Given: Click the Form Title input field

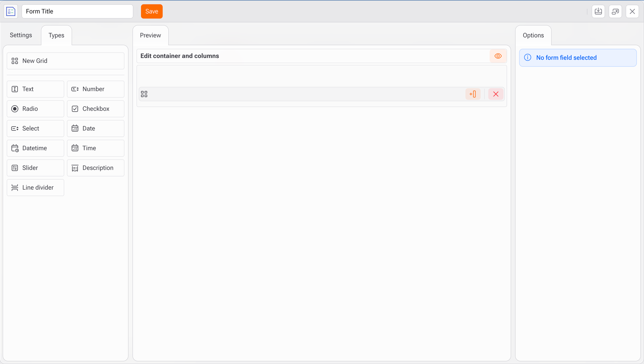Looking at the screenshot, I should (77, 11).
